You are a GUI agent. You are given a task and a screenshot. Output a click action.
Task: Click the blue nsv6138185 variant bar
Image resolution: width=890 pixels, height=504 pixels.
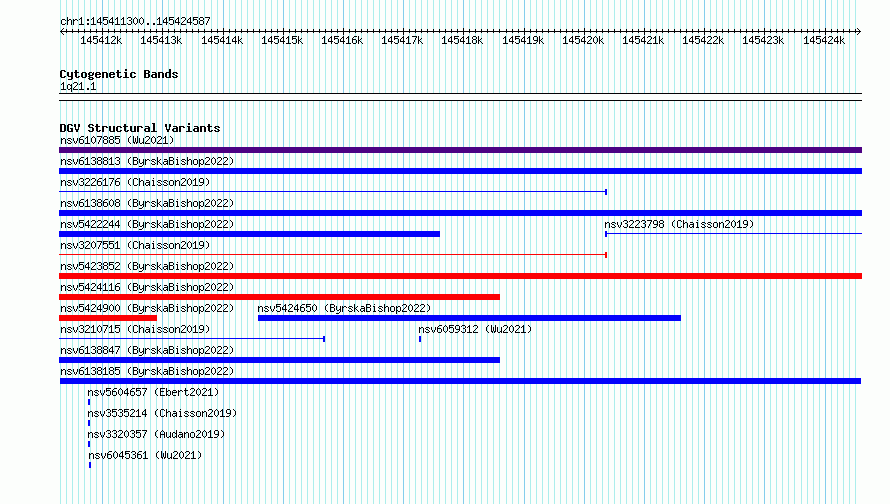460,381
